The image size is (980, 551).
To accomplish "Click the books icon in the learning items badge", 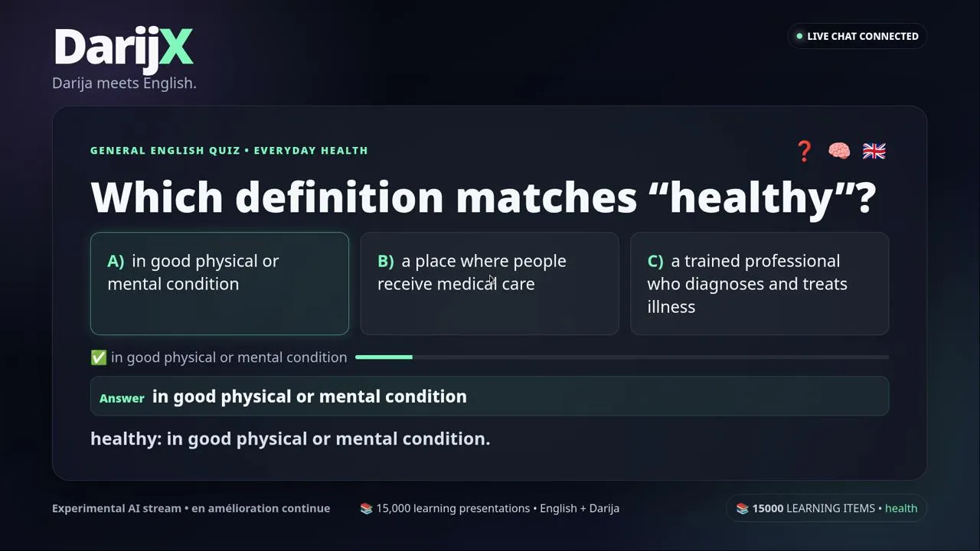I will coord(742,508).
